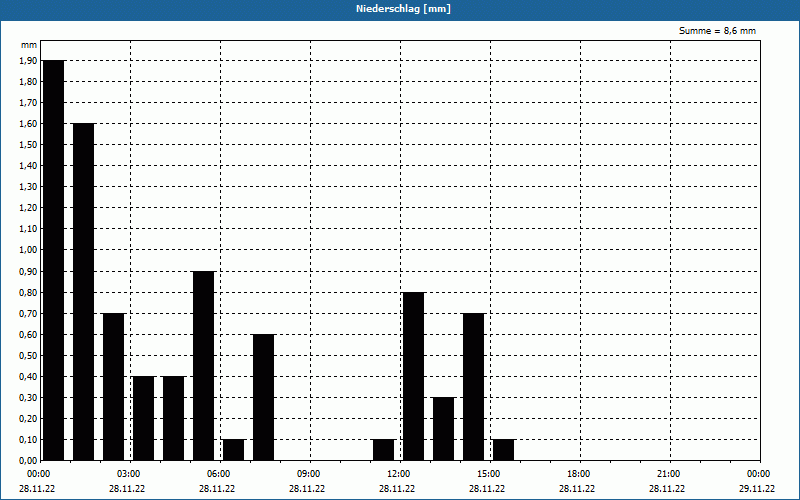Select the 0,10 y-axis label

28,439
